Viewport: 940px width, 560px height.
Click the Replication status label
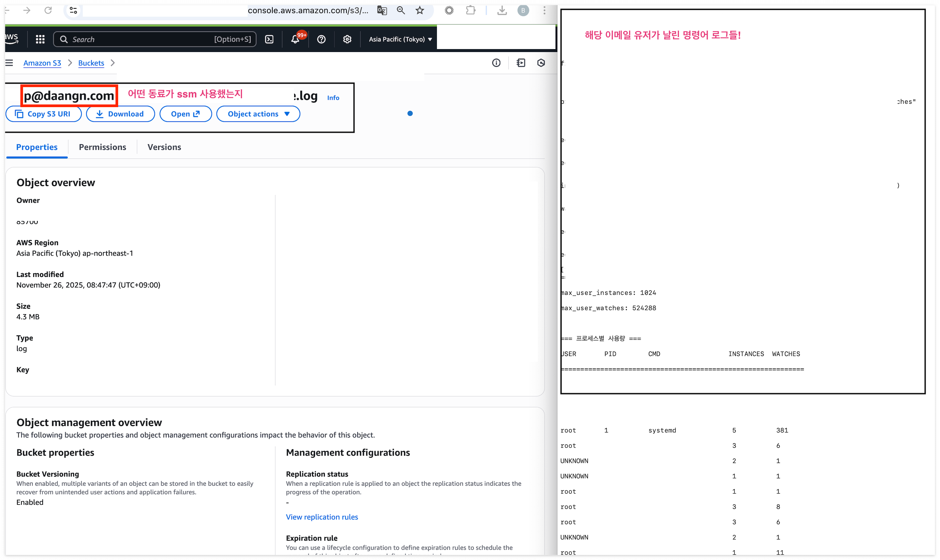pos(317,474)
